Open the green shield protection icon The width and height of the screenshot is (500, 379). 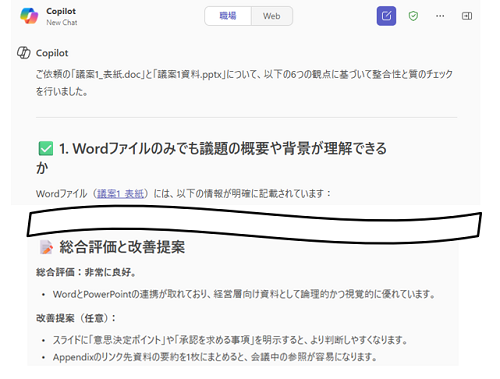(413, 16)
